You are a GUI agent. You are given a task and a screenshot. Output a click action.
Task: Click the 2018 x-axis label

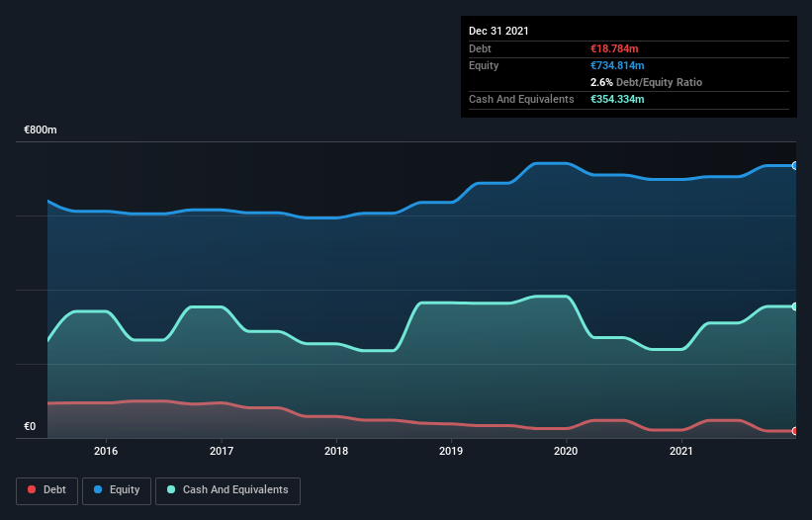[336, 451]
